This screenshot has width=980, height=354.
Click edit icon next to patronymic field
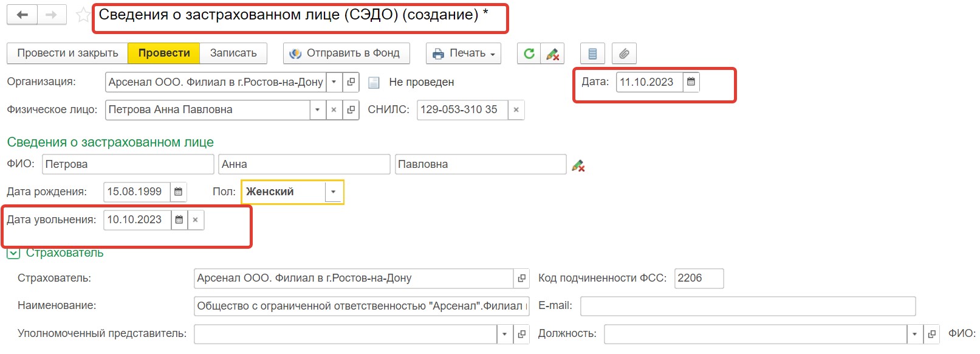tap(578, 165)
